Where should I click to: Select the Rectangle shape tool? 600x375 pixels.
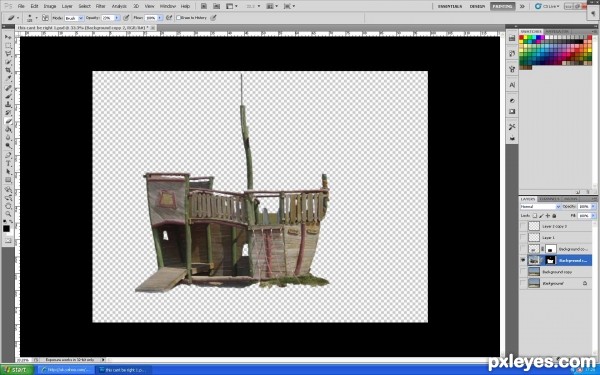coord(8,180)
